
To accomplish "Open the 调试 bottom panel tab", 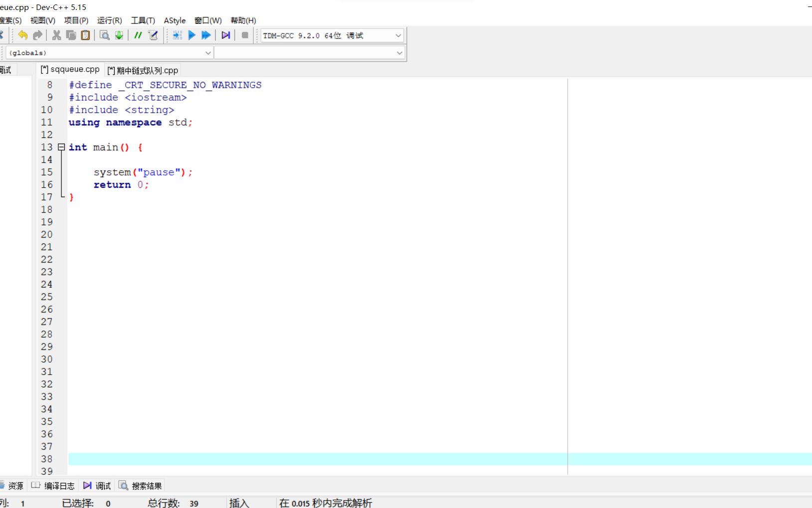I will point(97,486).
